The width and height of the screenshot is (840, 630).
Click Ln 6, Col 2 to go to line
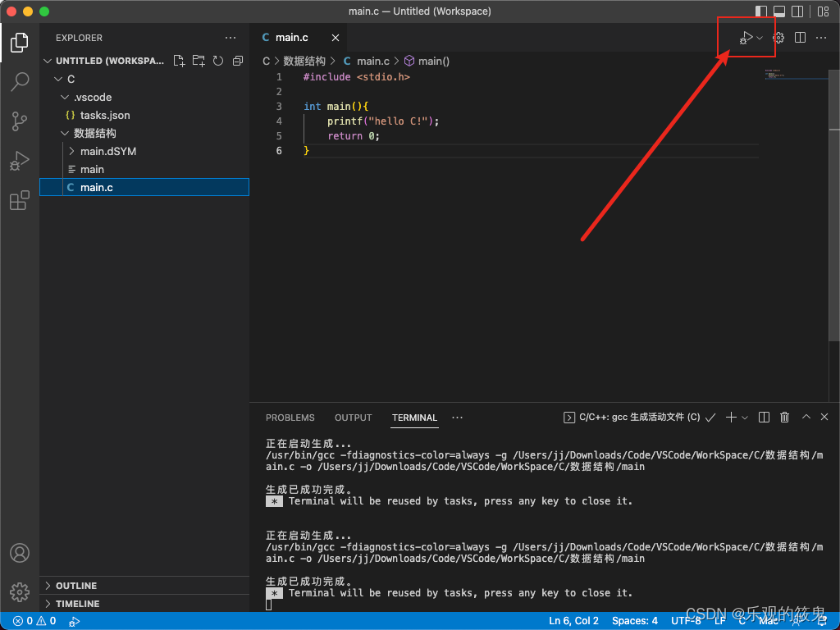(x=573, y=620)
